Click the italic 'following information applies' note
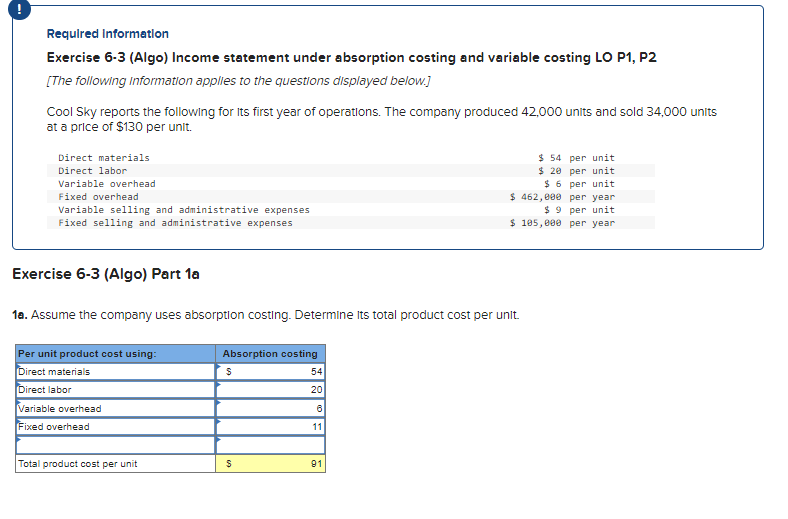 coord(238,81)
